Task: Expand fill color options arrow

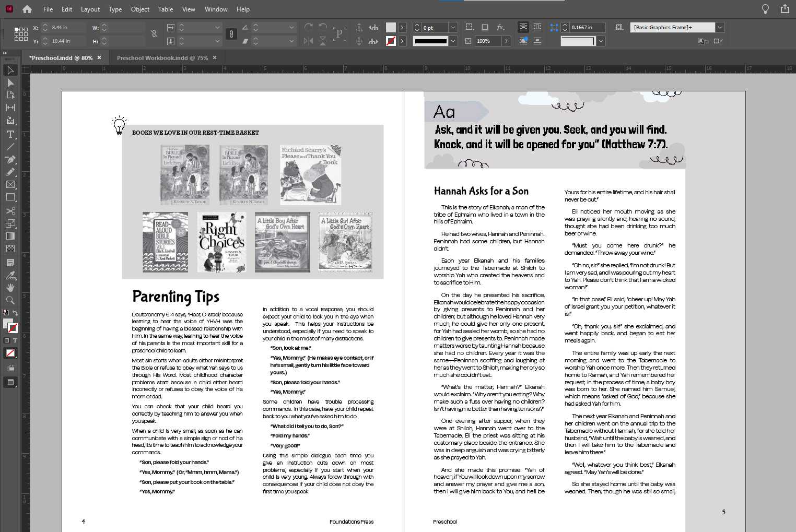Action: (402, 27)
